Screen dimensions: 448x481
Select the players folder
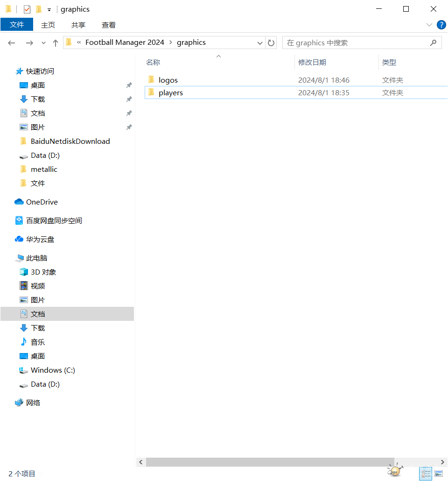[171, 92]
